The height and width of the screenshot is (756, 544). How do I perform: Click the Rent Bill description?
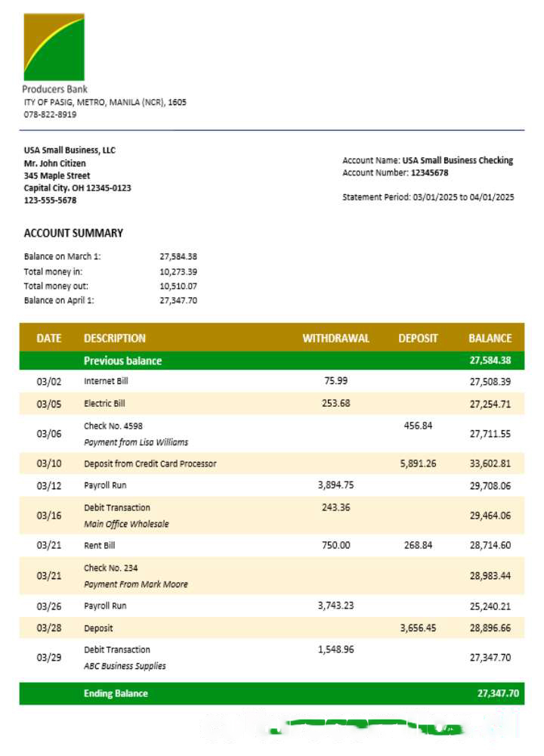(100, 545)
